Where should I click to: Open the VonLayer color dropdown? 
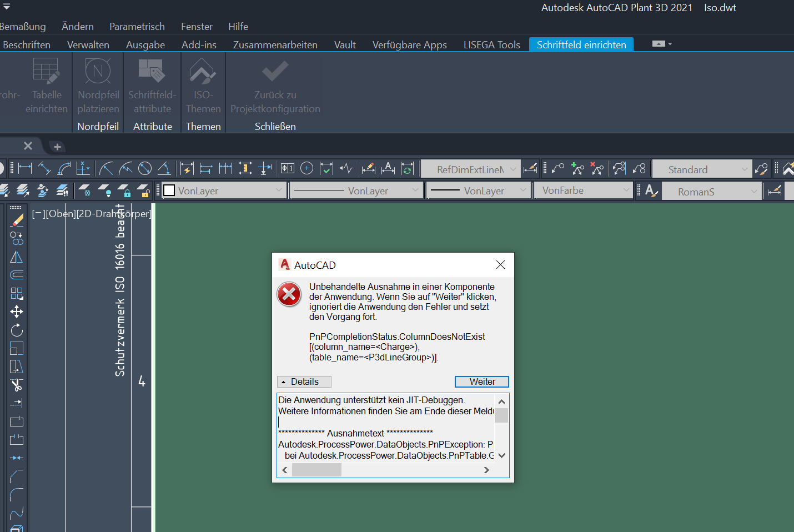point(224,190)
